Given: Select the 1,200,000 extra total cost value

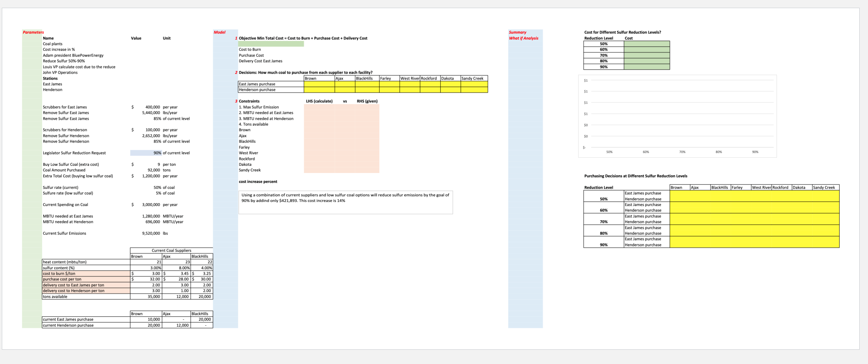Looking at the screenshot, I should [x=151, y=176].
